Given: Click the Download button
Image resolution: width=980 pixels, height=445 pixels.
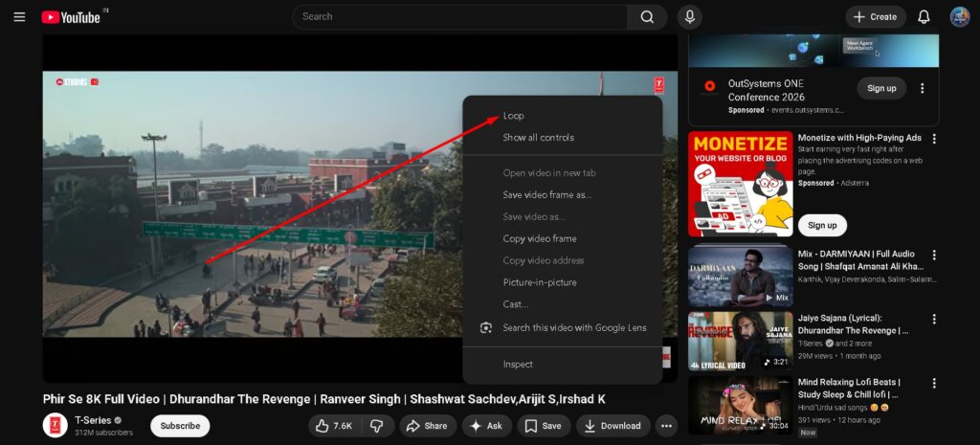Looking at the screenshot, I should (613, 426).
